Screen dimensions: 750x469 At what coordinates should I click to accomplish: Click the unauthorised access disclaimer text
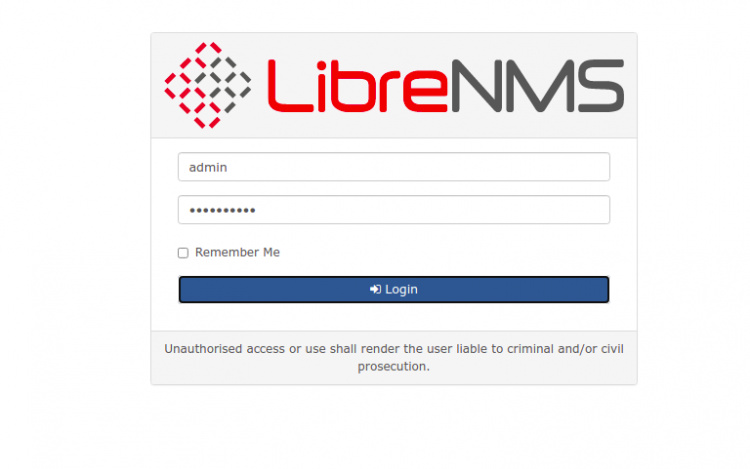click(394, 358)
